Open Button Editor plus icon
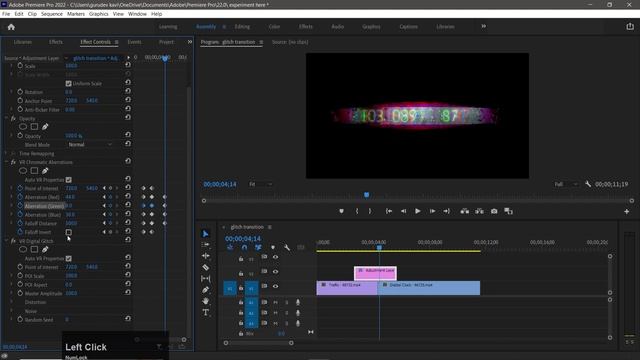640x360 pixels. [627, 211]
